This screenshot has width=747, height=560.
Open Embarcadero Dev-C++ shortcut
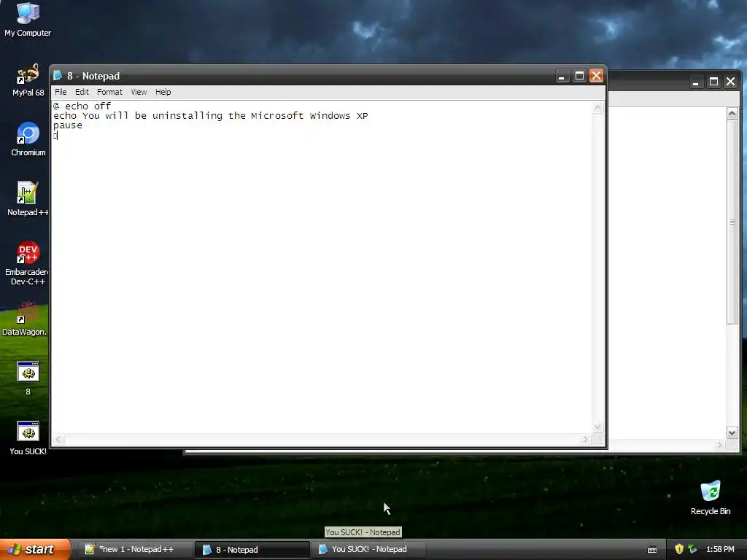coord(28,262)
